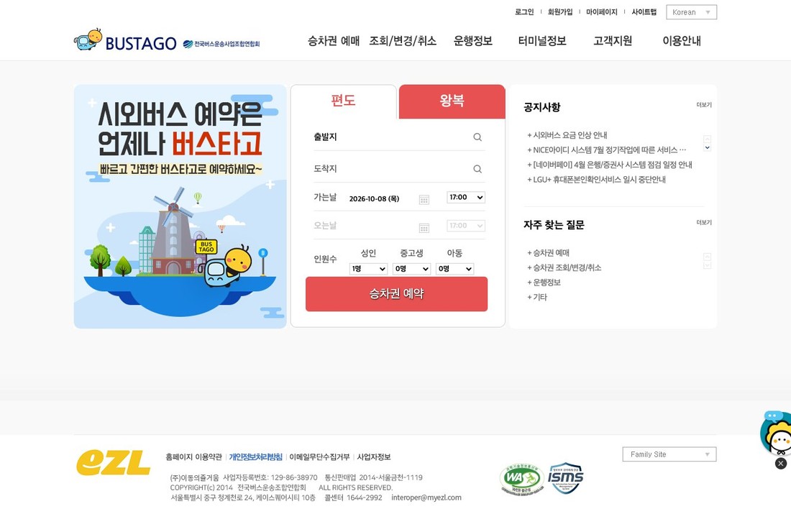Click footer 이메일무단수집거부 link

[x=319, y=457]
